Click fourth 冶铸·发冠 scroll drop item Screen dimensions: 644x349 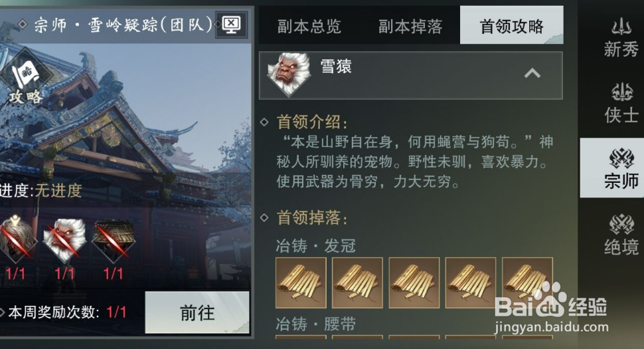(x=471, y=283)
